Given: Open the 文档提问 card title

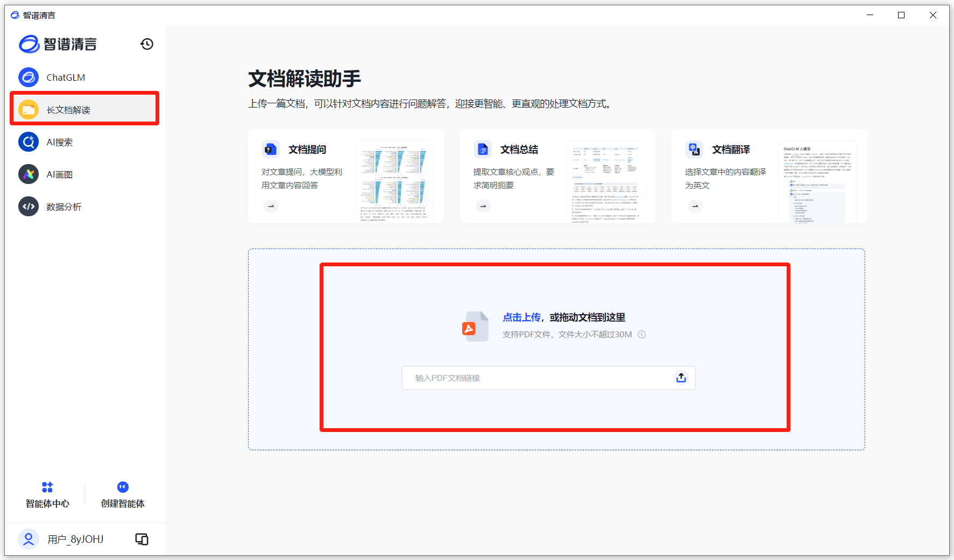Looking at the screenshot, I should pyautogui.click(x=307, y=150).
